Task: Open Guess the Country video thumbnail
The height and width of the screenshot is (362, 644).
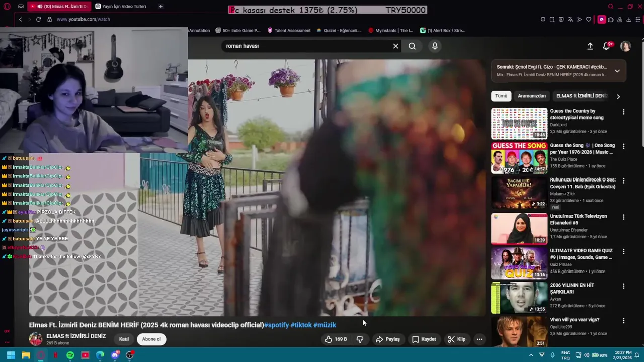Action: [x=519, y=124]
